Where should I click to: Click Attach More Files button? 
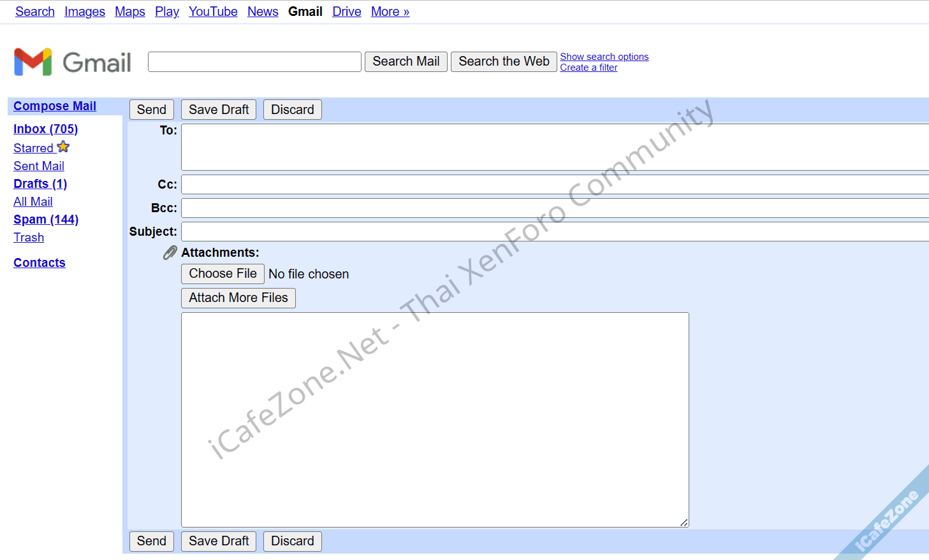point(238,298)
